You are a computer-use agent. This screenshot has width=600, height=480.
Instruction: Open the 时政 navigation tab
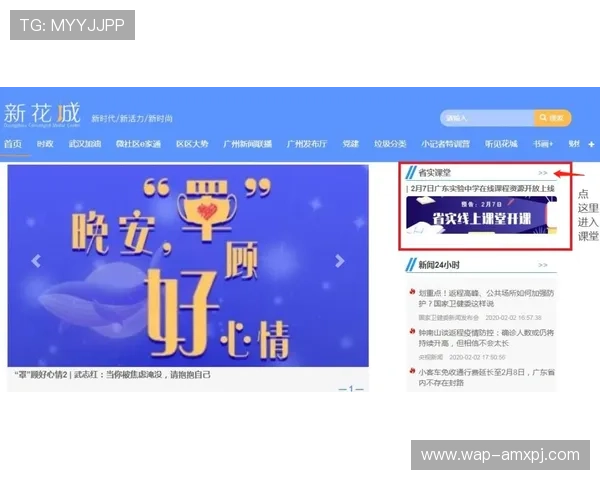[45, 144]
